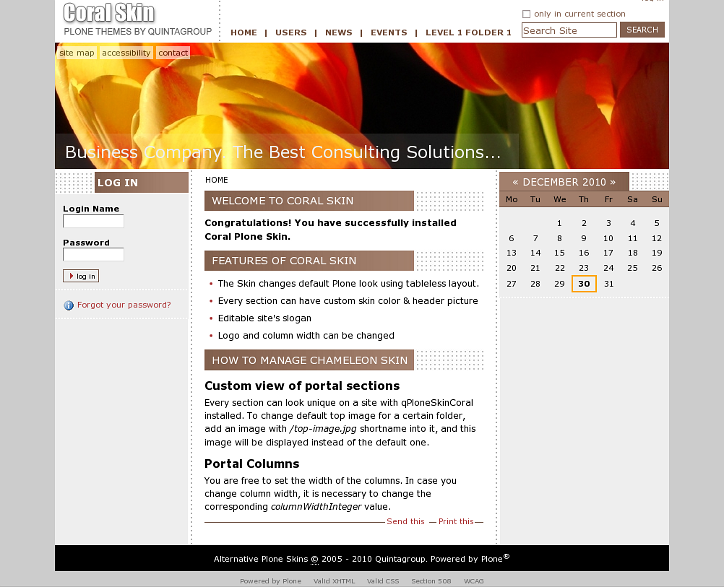724x587 pixels.
Task: Open the EVENTS navigation tab
Action: (389, 32)
